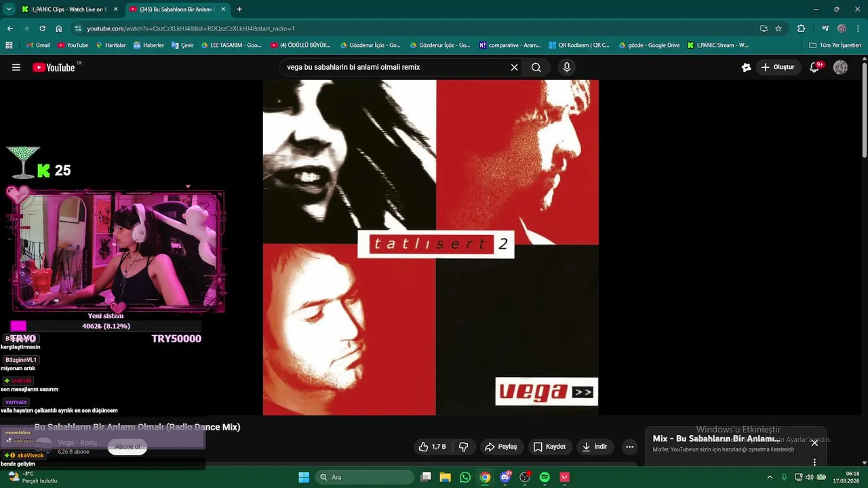Open the Chrome extensions puzzle icon
Image resolution: width=868 pixels, height=488 pixels.
click(802, 28)
